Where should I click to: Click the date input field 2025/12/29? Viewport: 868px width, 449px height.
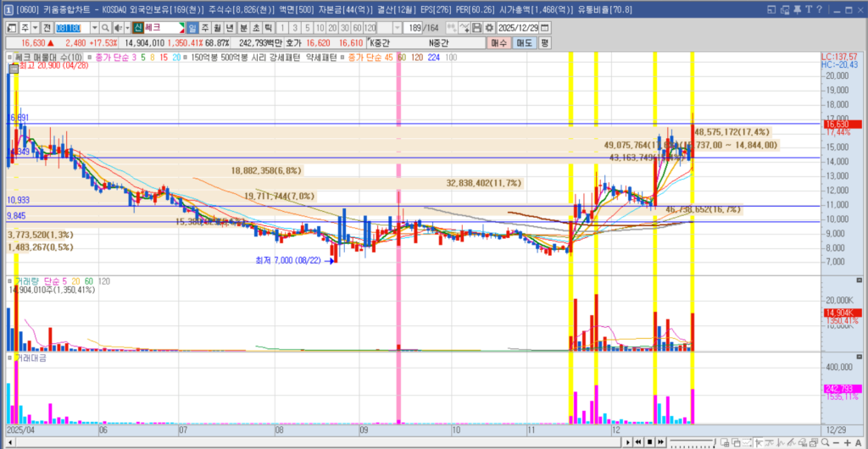point(518,28)
